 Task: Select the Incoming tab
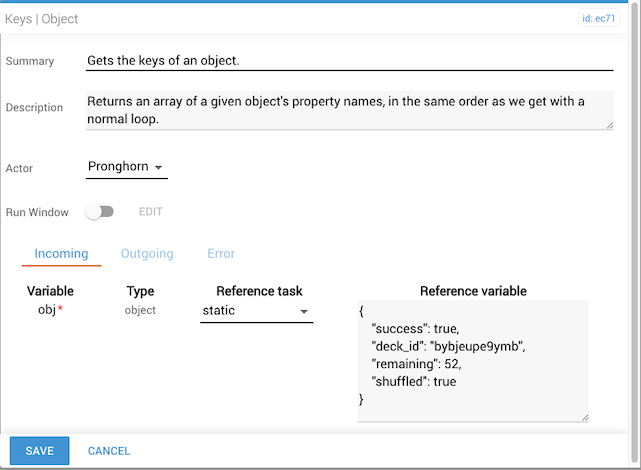[61, 254]
